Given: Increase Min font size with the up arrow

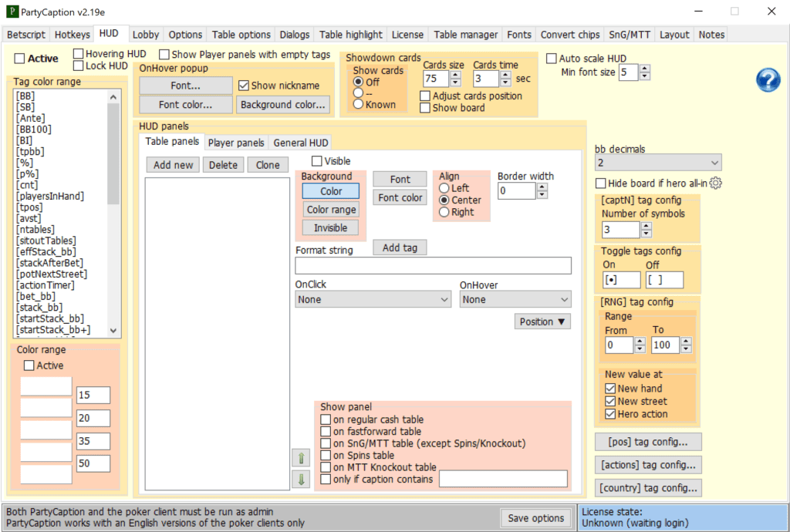Looking at the screenshot, I should tap(644, 68).
